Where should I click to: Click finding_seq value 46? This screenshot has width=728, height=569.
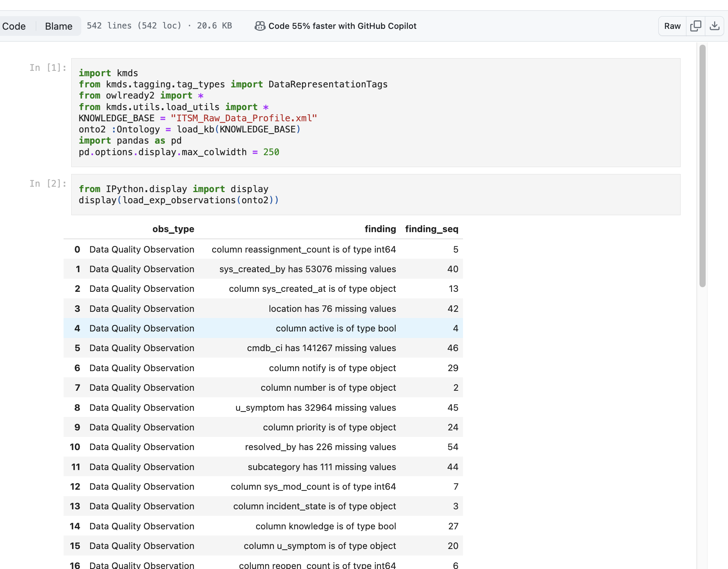[453, 348]
